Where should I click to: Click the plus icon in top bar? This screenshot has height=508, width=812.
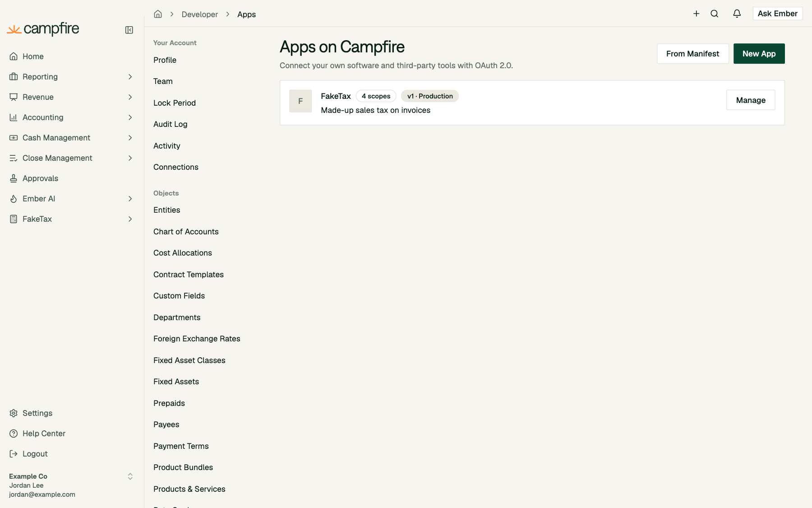697,14
